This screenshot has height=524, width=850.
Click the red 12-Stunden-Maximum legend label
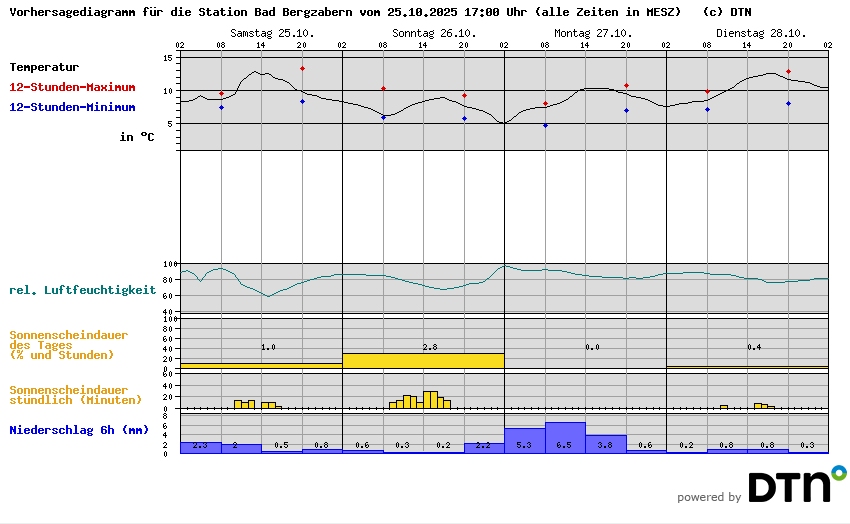point(72,88)
